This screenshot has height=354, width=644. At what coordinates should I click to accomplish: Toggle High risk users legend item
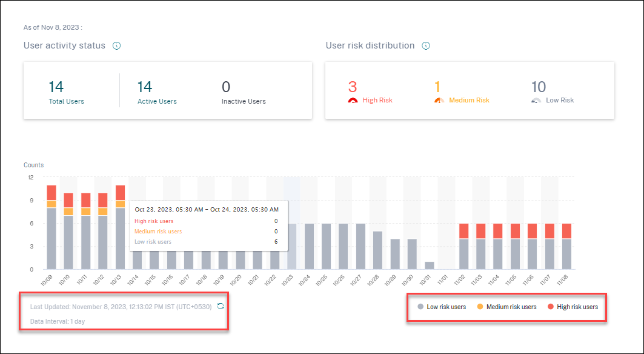[x=573, y=307]
